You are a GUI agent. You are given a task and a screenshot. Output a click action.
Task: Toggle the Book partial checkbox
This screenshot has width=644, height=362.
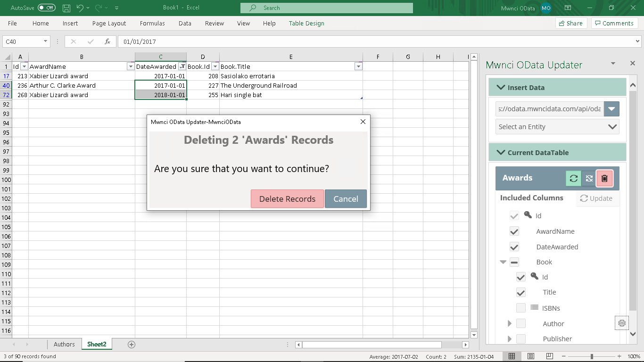[x=514, y=262]
